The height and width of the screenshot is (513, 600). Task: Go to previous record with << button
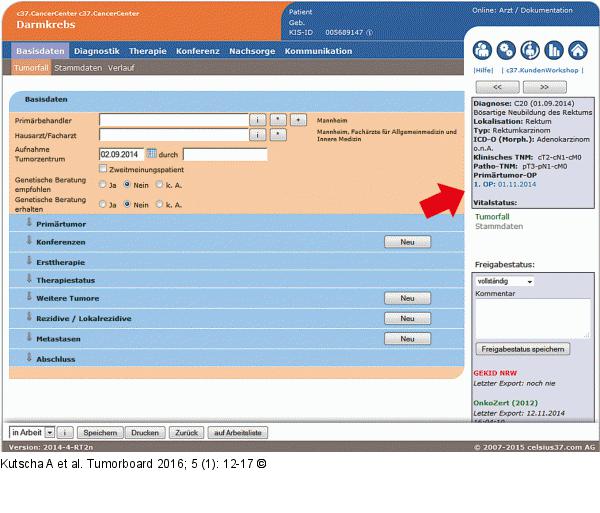pos(497,87)
